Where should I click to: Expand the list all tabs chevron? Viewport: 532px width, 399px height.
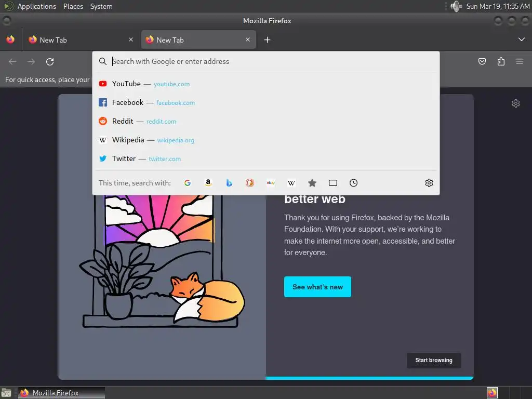click(522, 39)
